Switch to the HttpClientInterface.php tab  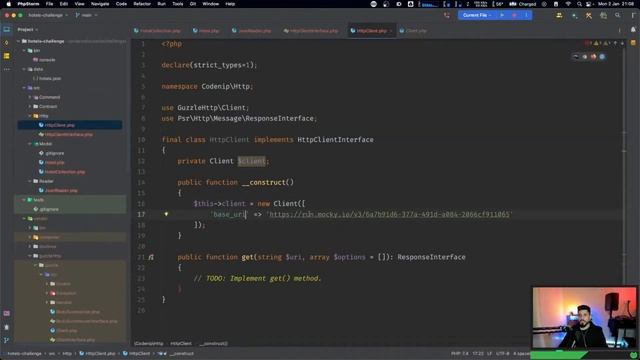311,31
